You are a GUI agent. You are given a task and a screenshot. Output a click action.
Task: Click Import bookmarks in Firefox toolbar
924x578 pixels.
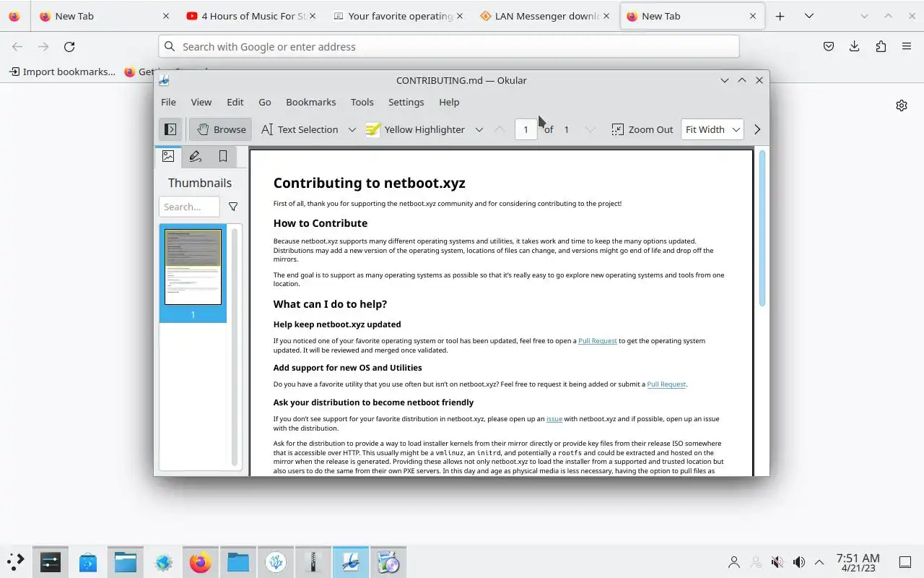coord(62,72)
